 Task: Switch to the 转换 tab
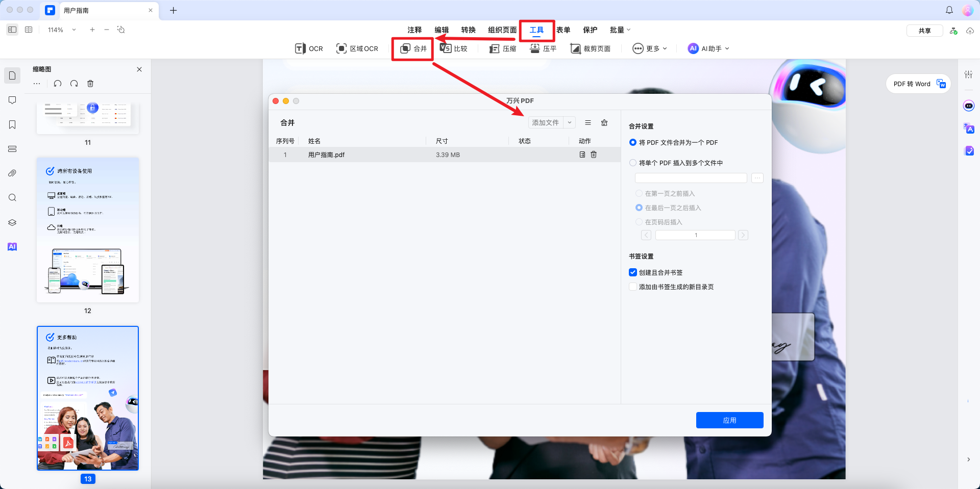point(468,30)
